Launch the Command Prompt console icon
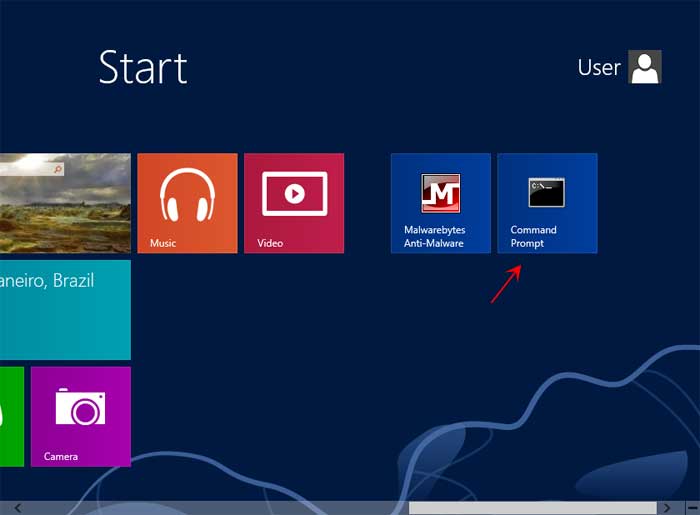Image resolution: width=700 pixels, height=515 pixels. point(547,192)
